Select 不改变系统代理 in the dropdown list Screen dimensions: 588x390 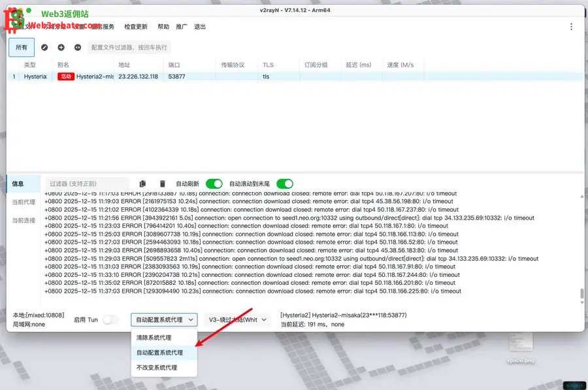point(156,368)
